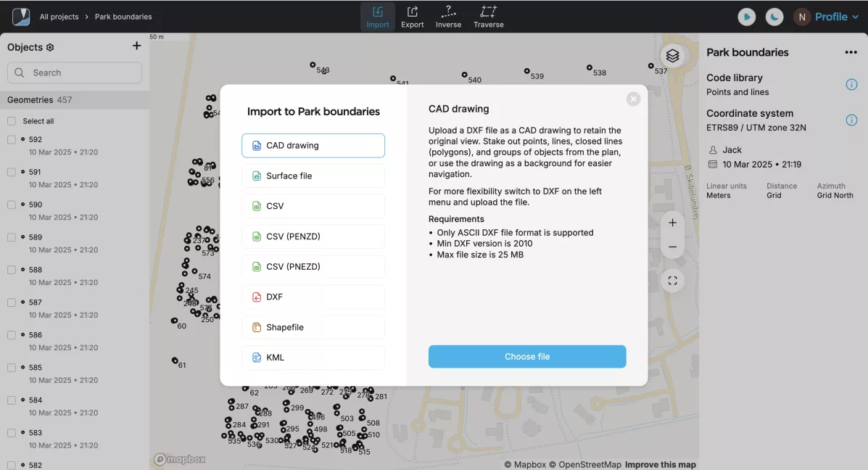Screen dimensions: 868x470
Task: Open the Objects settings gear
Action: (x=50, y=48)
